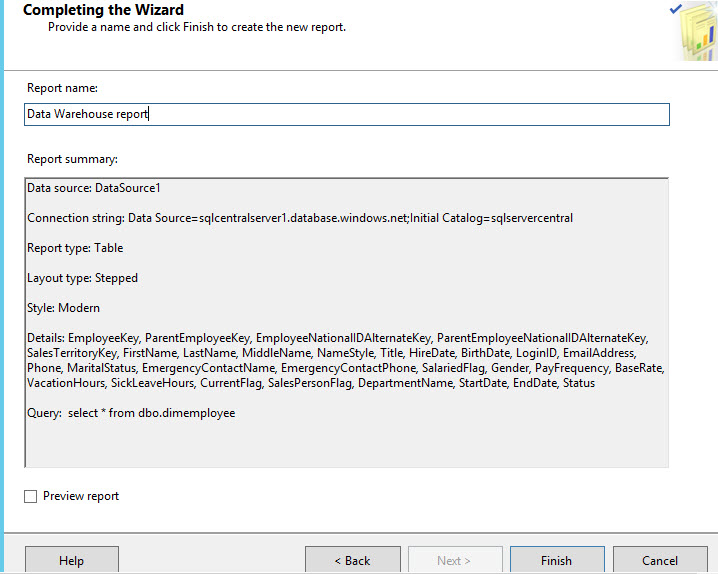The image size is (718, 574).
Task: Click the Finish button
Action: (x=556, y=560)
